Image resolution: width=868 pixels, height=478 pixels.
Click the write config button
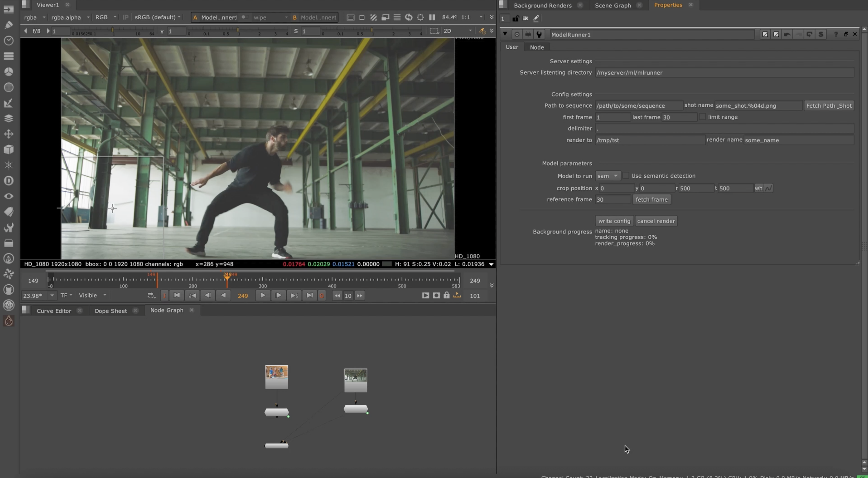[x=614, y=221]
